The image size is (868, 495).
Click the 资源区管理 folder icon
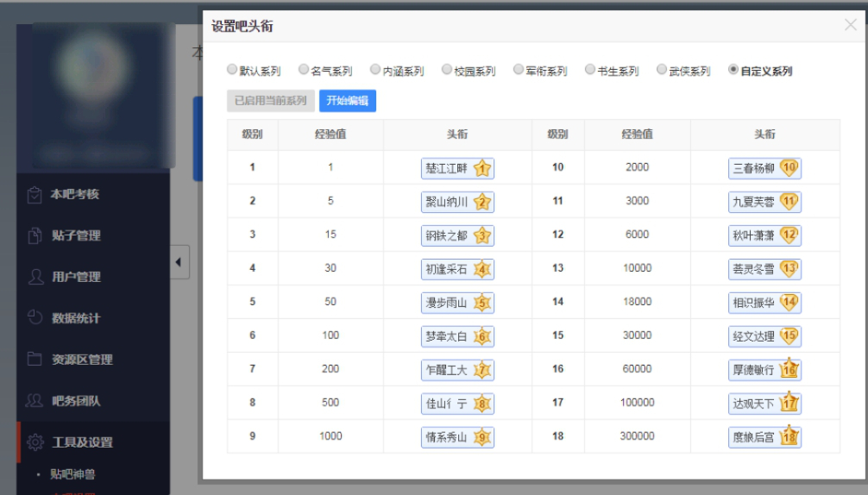pyautogui.click(x=35, y=360)
